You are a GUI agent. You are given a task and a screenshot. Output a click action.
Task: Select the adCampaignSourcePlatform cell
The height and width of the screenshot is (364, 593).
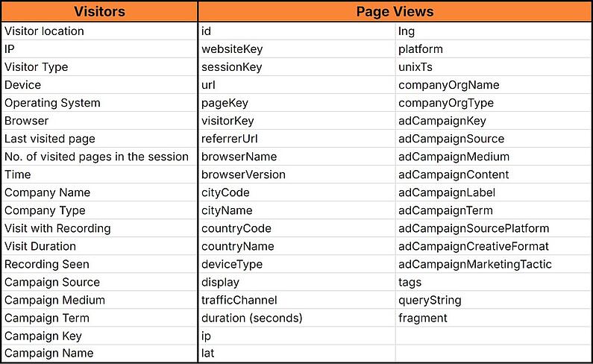point(494,228)
